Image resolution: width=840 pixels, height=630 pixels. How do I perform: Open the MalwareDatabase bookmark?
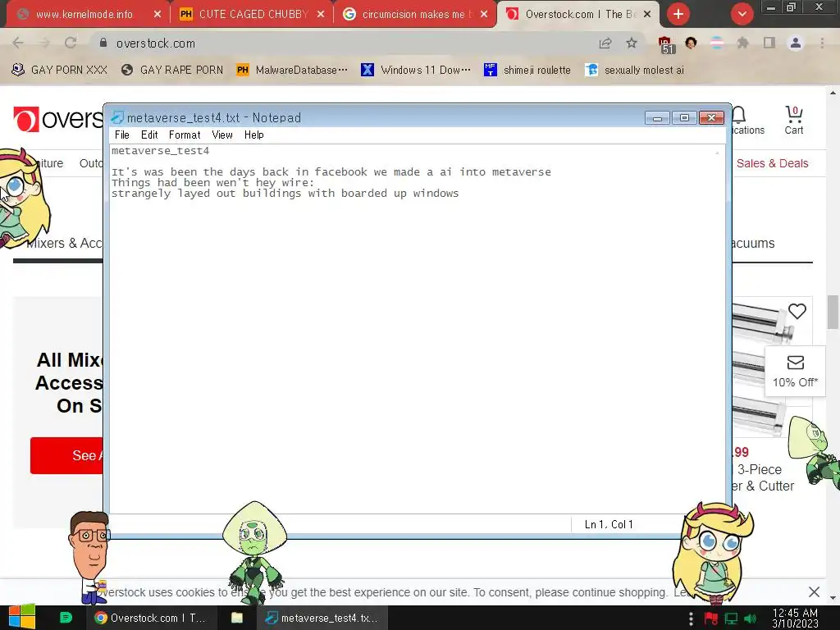click(293, 71)
